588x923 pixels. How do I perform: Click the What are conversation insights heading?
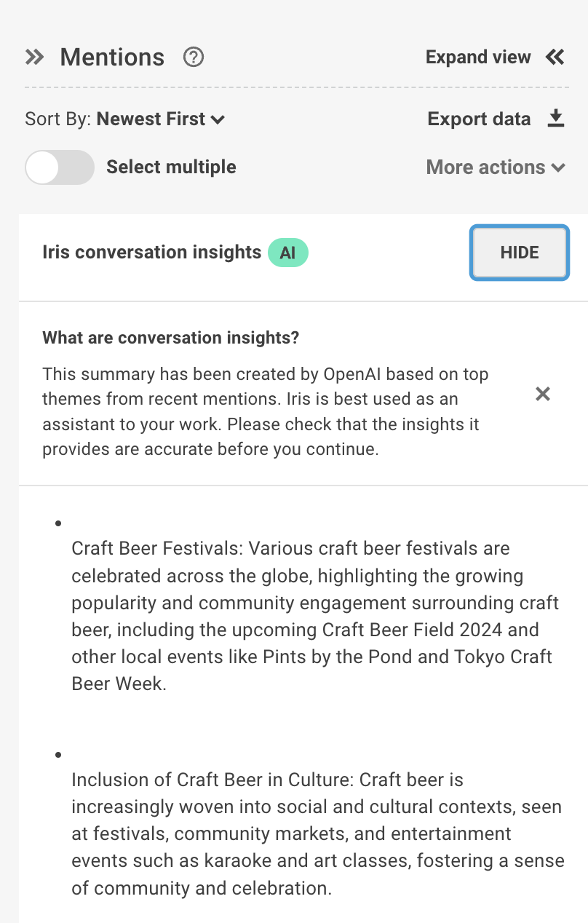point(171,338)
